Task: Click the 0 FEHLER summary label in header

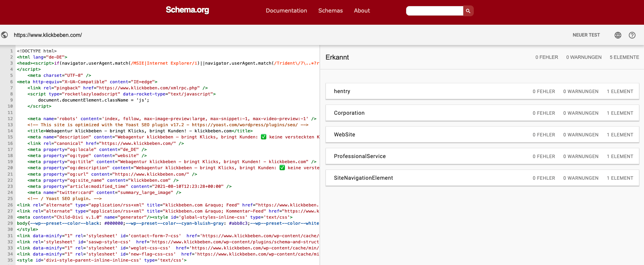Action: click(547, 57)
